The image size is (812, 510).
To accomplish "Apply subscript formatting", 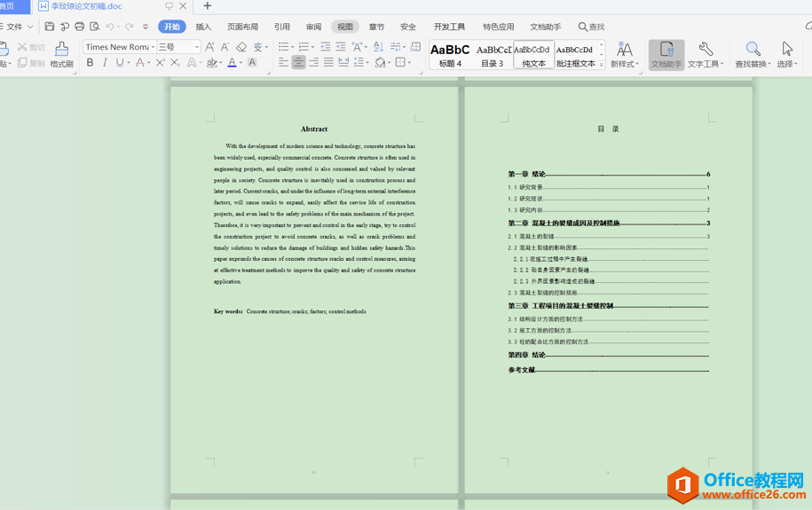I will pyautogui.click(x=175, y=62).
